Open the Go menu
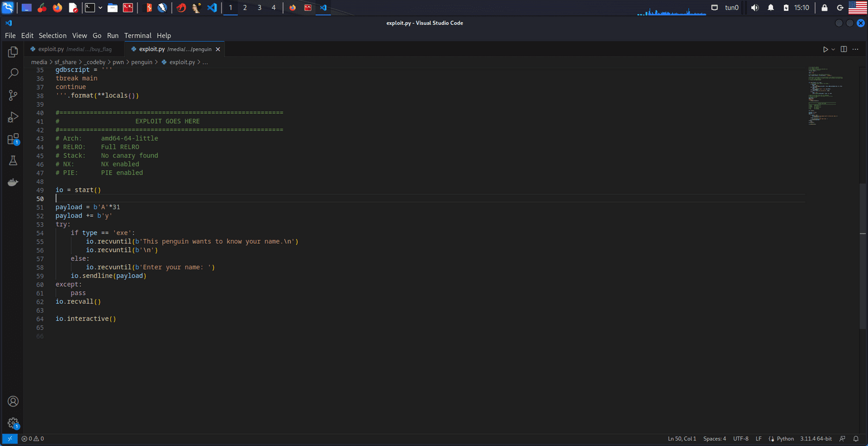 (97, 36)
